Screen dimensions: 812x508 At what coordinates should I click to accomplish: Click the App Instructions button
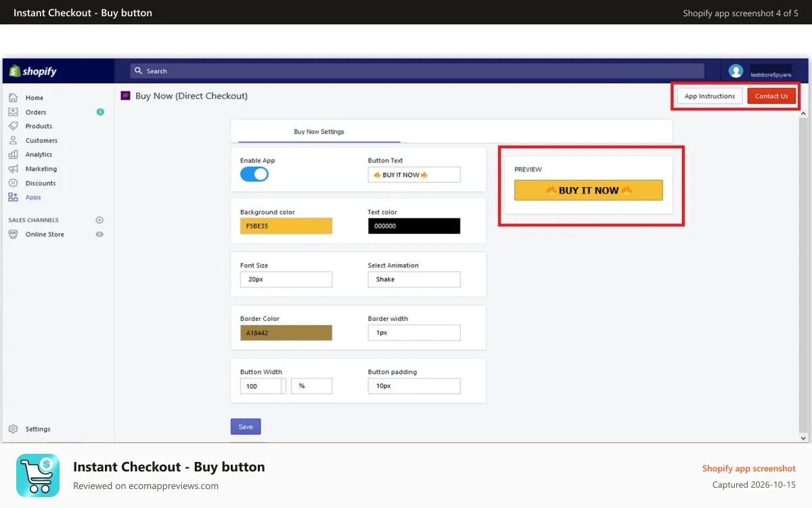pyautogui.click(x=710, y=96)
